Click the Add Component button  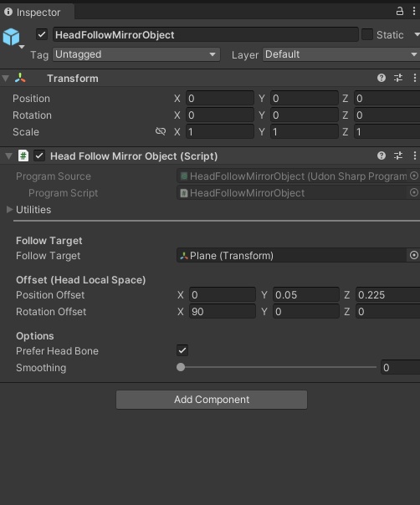click(x=212, y=400)
